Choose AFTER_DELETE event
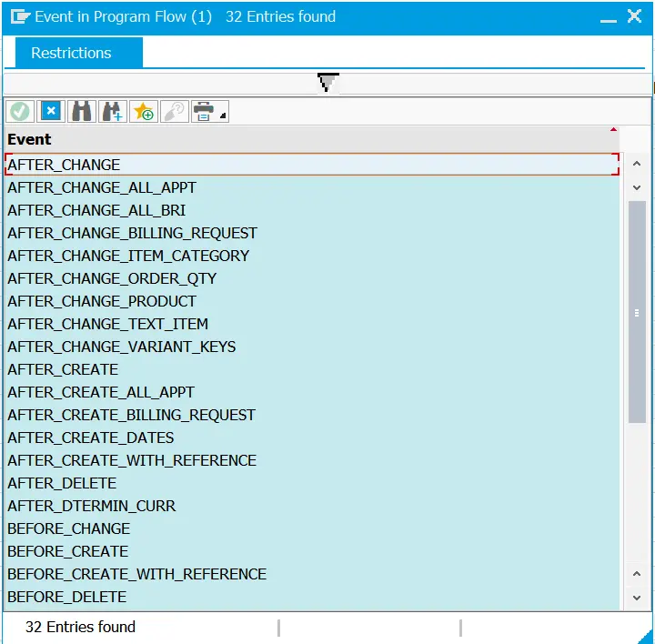This screenshot has height=644, width=655. tap(312, 483)
